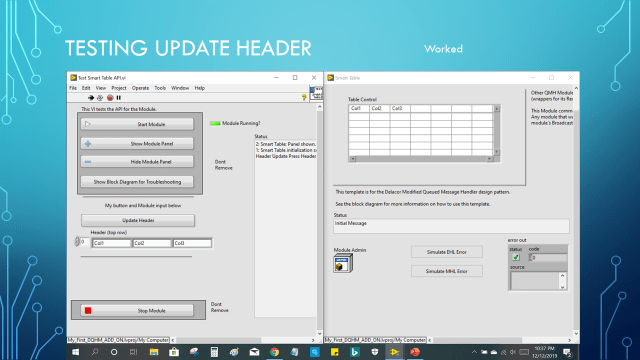Image resolution: width=640 pixels, height=360 pixels.
Task: Open the View menu
Action: coord(100,88)
